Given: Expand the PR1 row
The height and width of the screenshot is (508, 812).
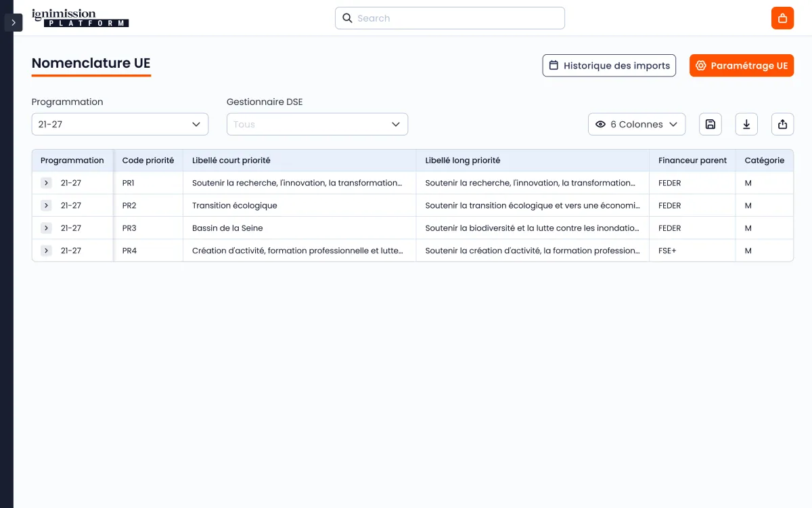Looking at the screenshot, I should [46, 183].
